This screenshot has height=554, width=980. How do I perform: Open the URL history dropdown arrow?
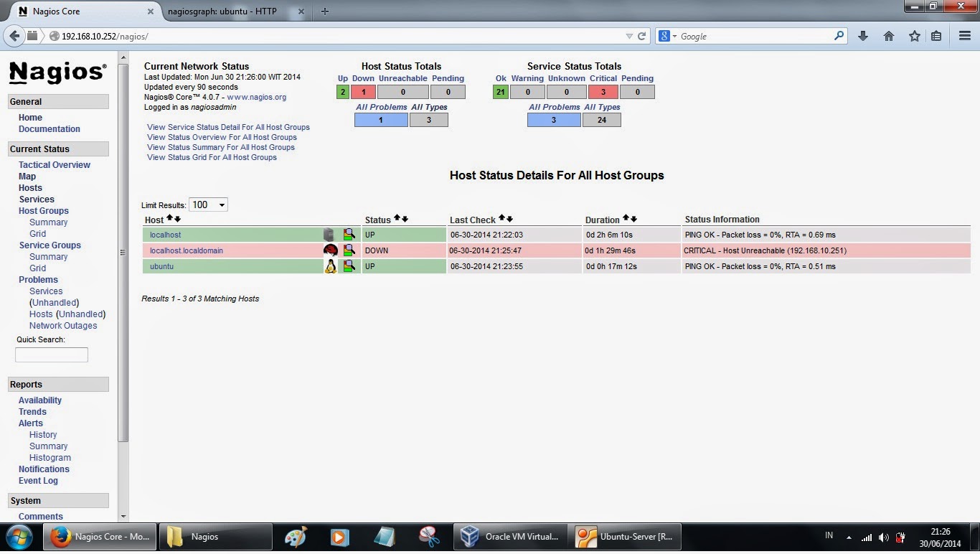[629, 36]
